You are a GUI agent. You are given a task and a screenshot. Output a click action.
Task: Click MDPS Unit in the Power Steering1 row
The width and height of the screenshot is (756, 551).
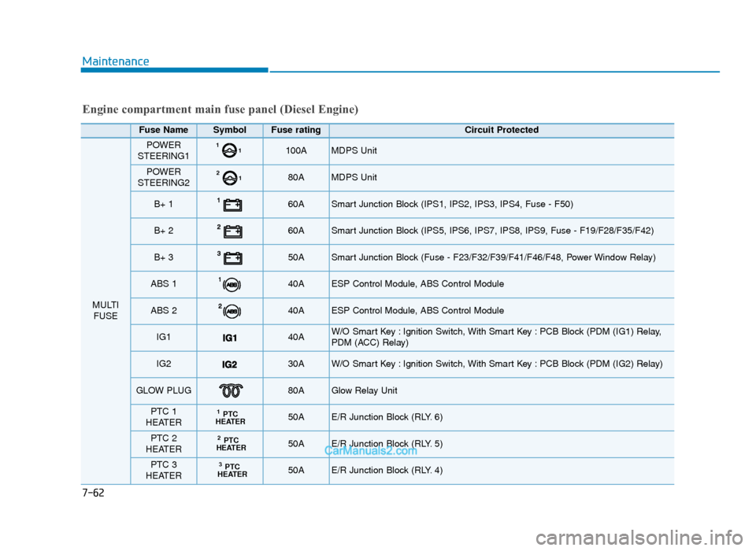pos(354,151)
